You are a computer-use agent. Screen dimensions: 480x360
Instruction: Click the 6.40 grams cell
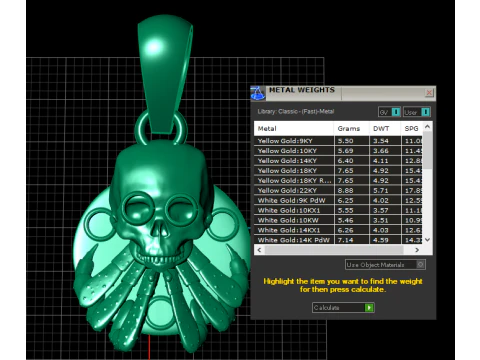click(351, 161)
